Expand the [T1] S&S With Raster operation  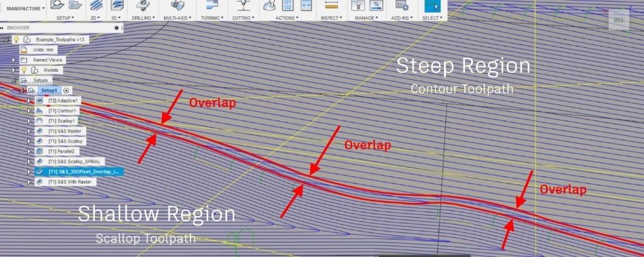point(29,182)
